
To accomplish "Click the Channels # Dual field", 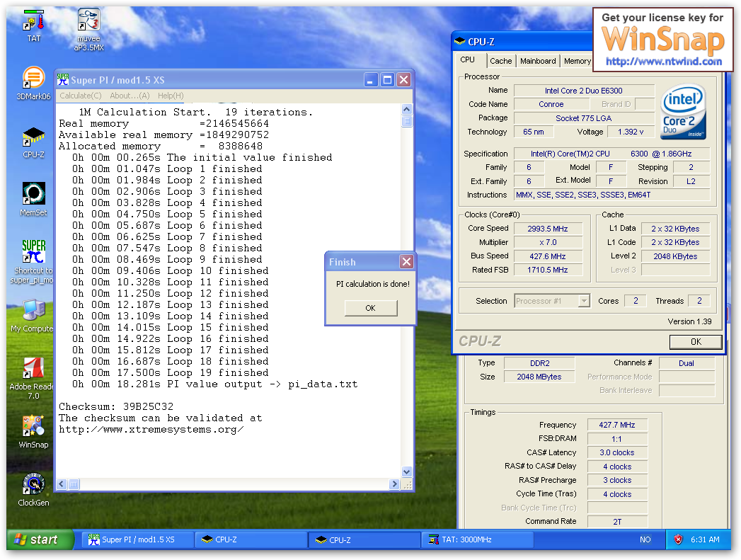I will [687, 363].
